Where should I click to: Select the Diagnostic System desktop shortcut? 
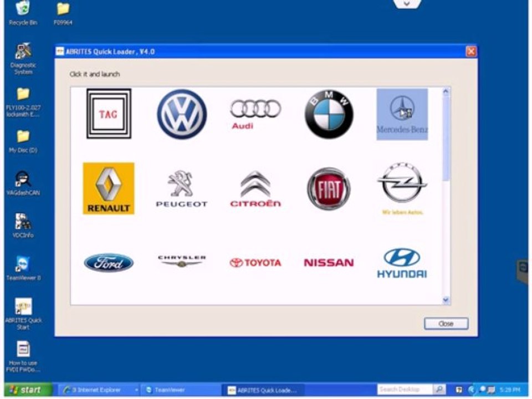(x=23, y=58)
